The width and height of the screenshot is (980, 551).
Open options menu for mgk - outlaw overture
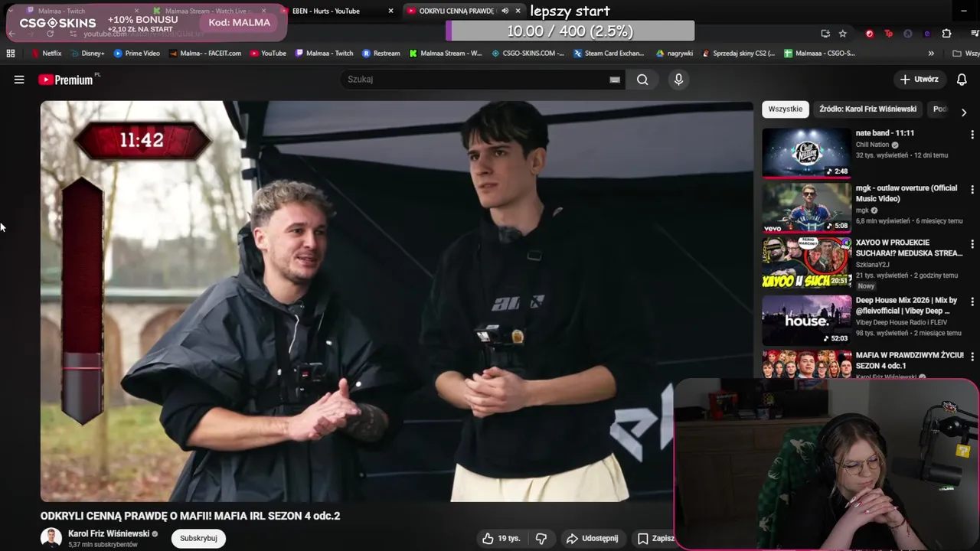972,190
